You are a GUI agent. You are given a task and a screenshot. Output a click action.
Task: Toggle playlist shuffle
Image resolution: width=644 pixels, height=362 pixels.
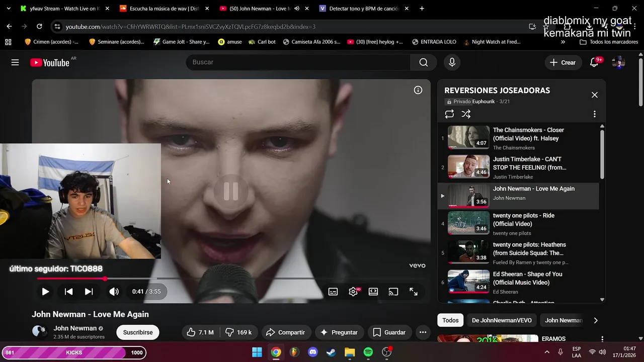[x=466, y=114]
